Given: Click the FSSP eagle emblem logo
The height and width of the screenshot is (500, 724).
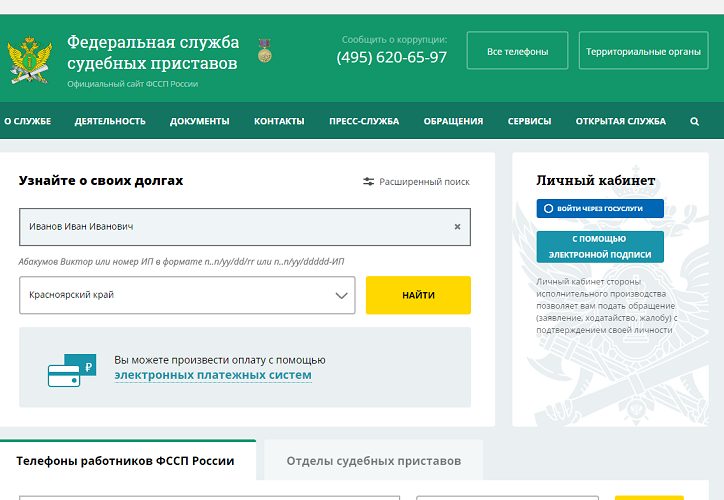Looking at the screenshot, I should pyautogui.click(x=30, y=60).
